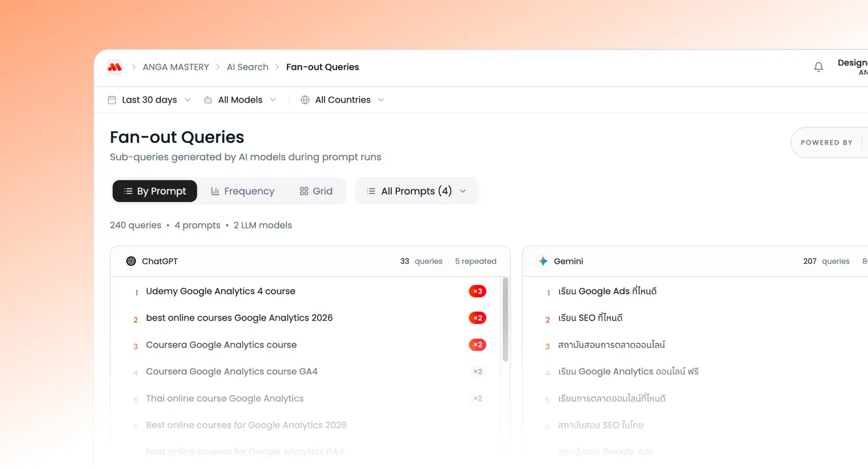Click the Fan-out Queries breadcrumb

322,67
